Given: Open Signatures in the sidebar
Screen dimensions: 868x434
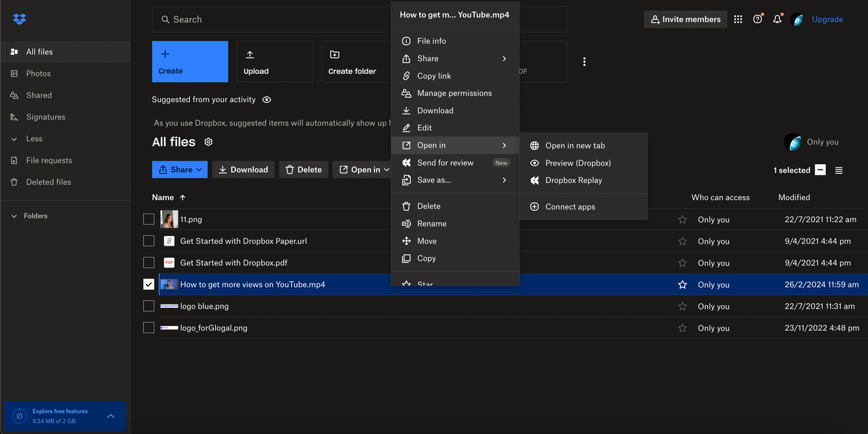Looking at the screenshot, I should tap(65, 117).
